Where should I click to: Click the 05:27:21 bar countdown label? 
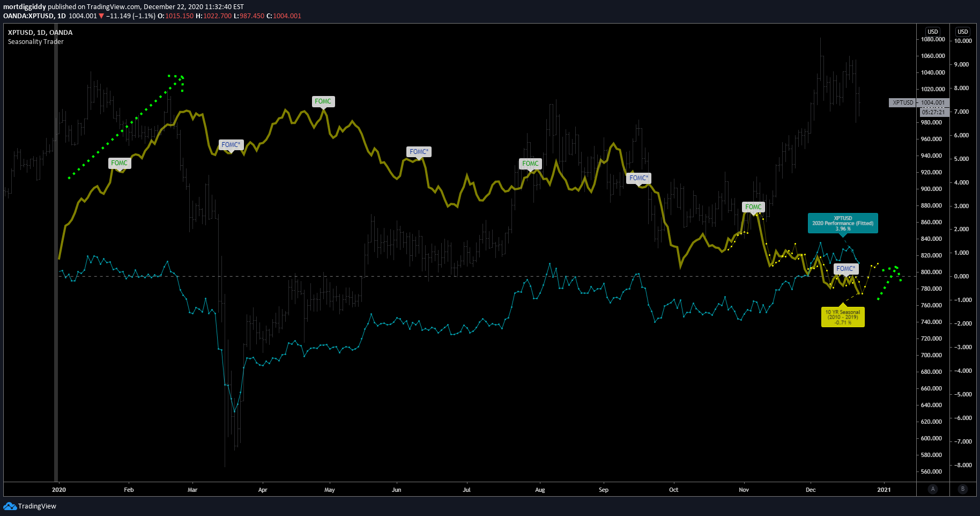coord(934,112)
